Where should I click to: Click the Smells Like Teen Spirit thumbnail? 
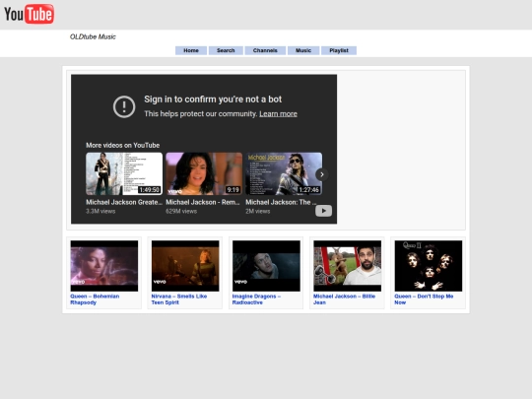(x=185, y=266)
